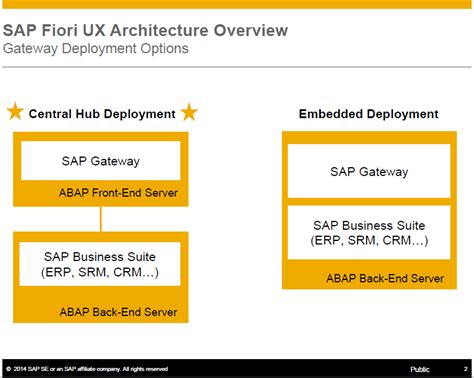Click the 'Public' footer label
The width and height of the screenshot is (474, 378).
click(420, 369)
